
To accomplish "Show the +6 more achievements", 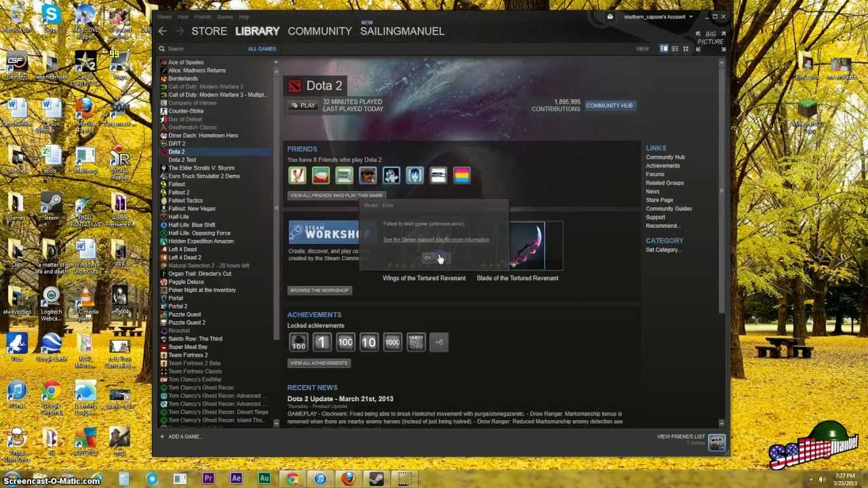I will coord(439,342).
